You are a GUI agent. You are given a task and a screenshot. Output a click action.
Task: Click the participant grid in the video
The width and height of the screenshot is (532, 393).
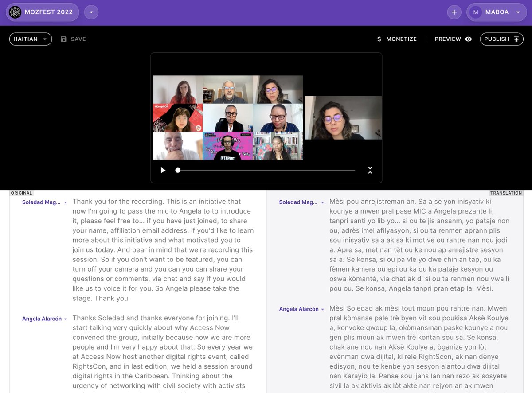(228, 117)
